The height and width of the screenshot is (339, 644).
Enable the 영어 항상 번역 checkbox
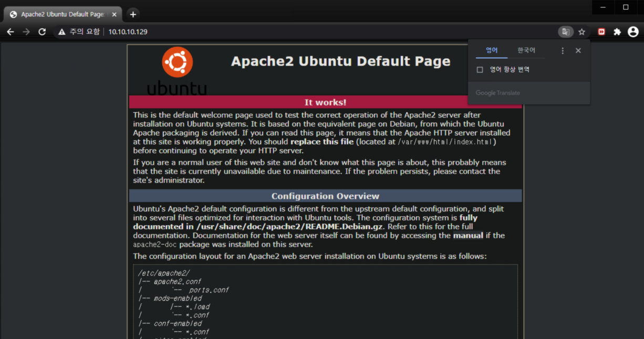click(480, 70)
